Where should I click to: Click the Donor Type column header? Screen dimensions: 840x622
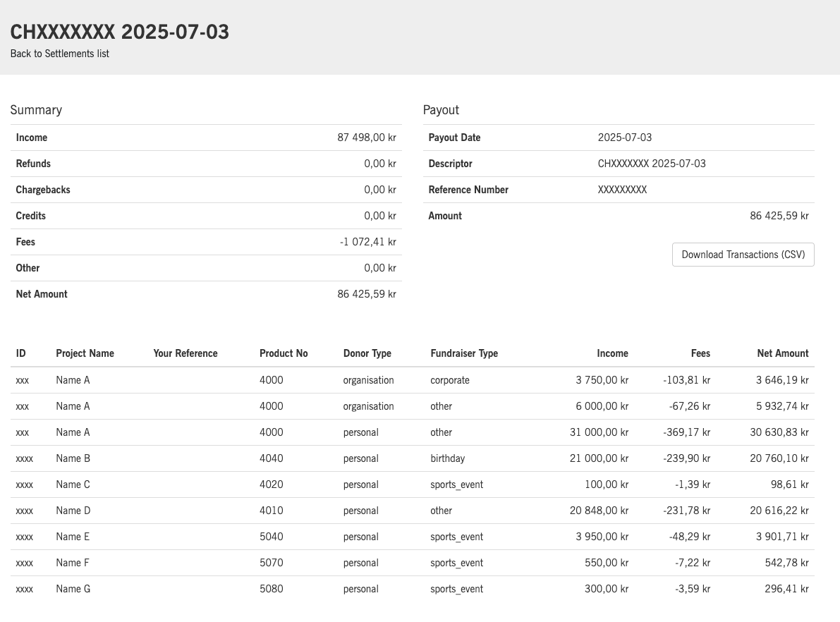[x=367, y=353]
